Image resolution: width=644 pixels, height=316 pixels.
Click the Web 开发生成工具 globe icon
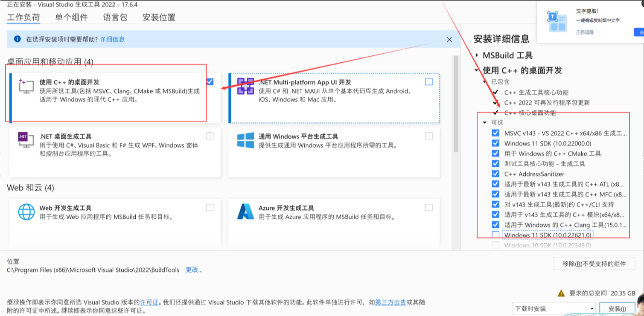[26, 212]
